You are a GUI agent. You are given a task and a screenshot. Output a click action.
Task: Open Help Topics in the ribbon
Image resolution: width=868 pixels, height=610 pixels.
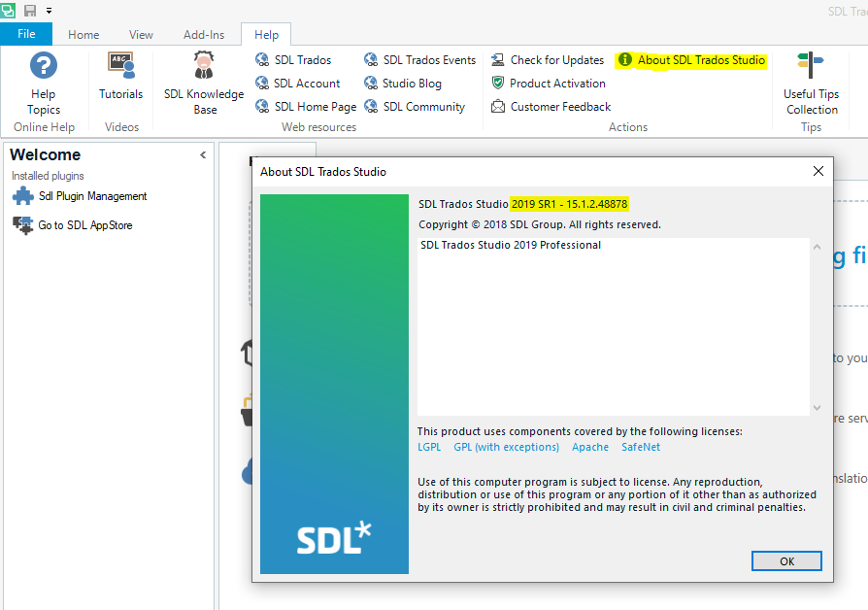[43, 84]
